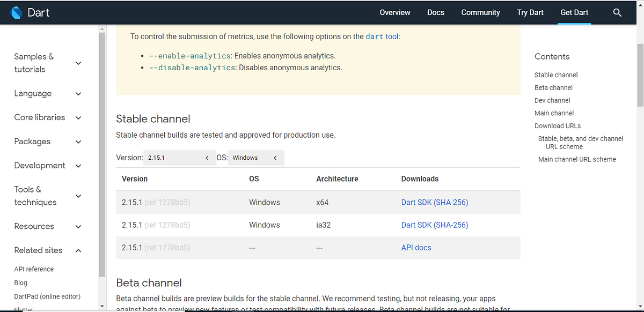Jump to Beta channel in Contents

click(553, 87)
